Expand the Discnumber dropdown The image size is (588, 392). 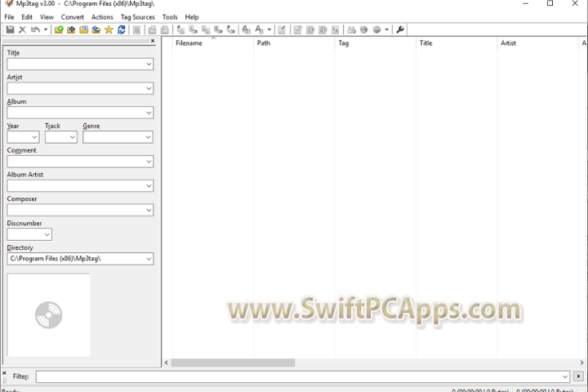[x=47, y=235]
